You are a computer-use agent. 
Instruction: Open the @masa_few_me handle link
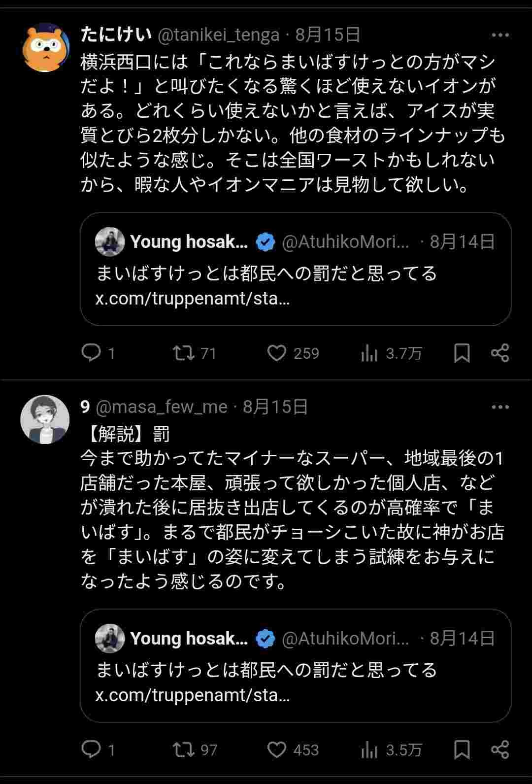point(161,408)
